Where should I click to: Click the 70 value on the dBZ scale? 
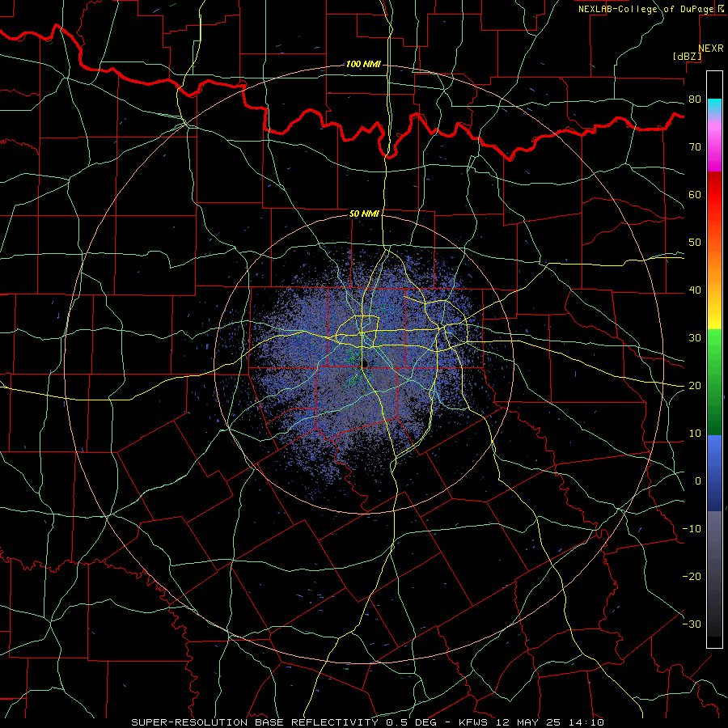695,146
